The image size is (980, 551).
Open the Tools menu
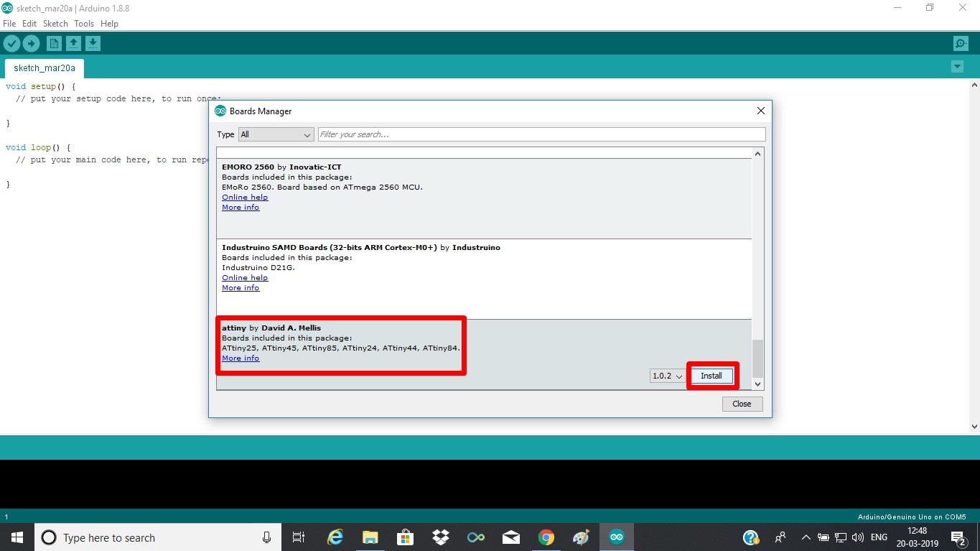point(84,24)
